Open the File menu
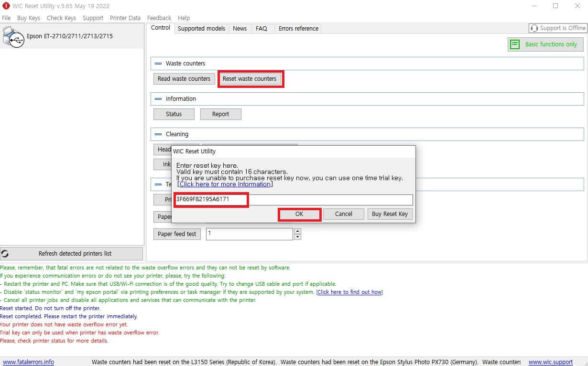The image size is (588, 366). click(6, 18)
